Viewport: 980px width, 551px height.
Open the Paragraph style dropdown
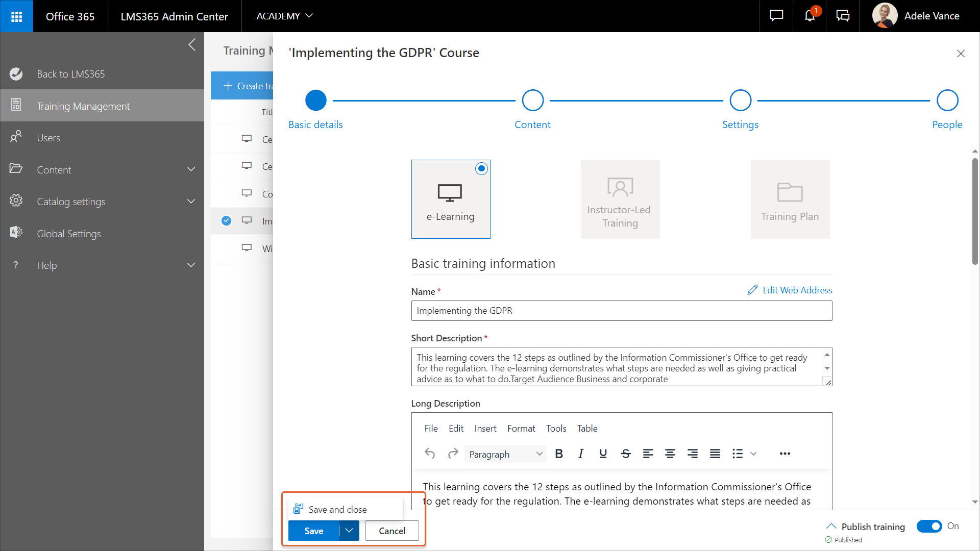(x=505, y=454)
